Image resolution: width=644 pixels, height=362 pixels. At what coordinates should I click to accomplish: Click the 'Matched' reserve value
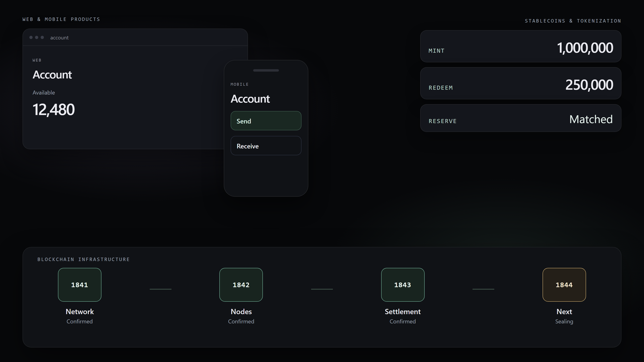pyautogui.click(x=591, y=119)
